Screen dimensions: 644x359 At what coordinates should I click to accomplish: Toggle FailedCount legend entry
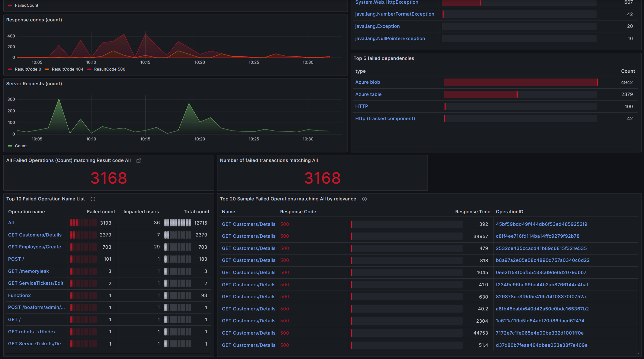tap(26, 5)
